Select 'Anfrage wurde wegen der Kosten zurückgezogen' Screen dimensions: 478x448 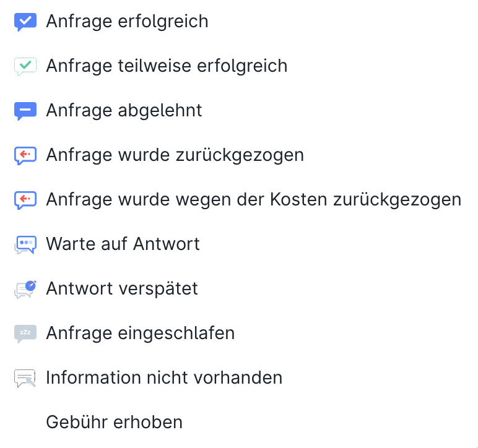coord(254,200)
